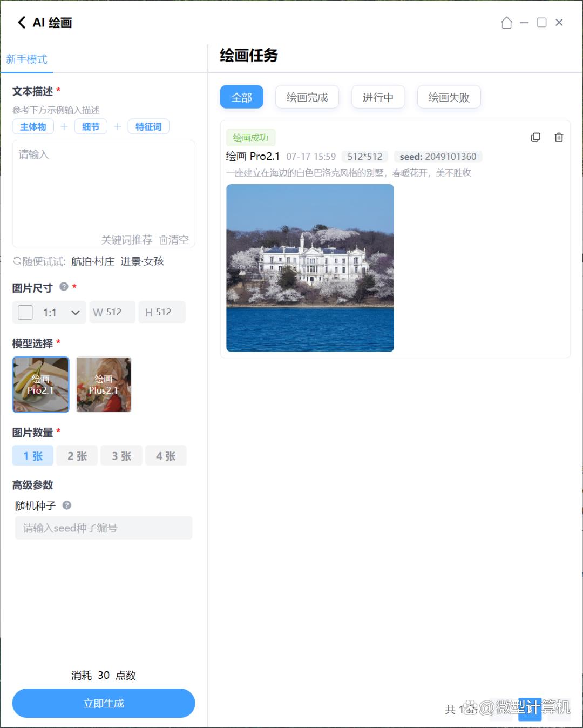Open home via the house icon
Image resolution: width=583 pixels, height=728 pixels.
506,23
